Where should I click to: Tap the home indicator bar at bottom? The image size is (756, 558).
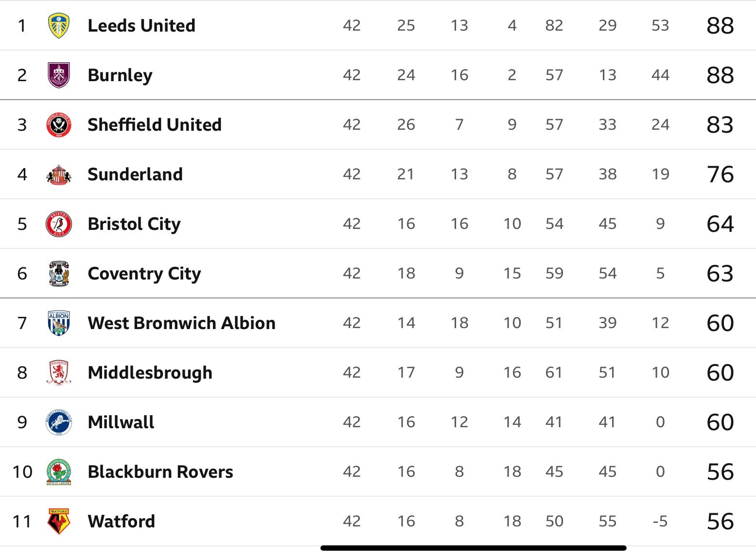474,548
